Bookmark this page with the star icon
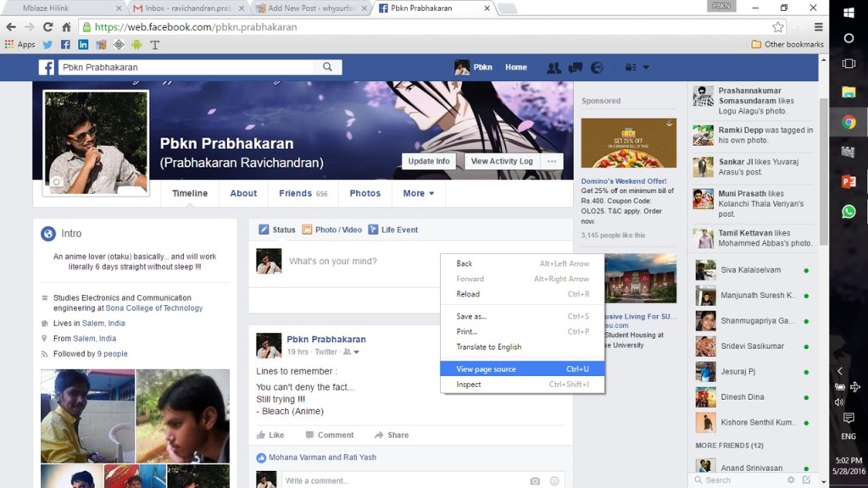 click(x=777, y=27)
